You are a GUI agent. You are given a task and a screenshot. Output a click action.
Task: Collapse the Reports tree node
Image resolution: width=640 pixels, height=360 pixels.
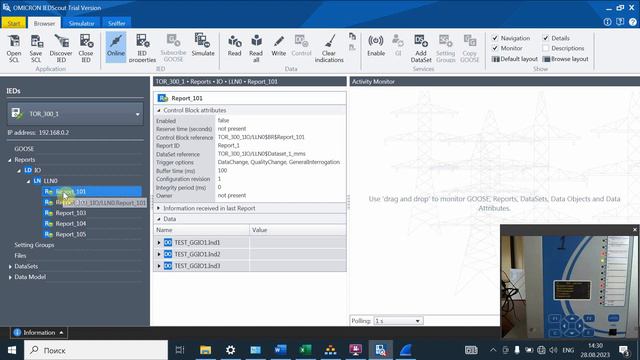[x=10, y=160]
